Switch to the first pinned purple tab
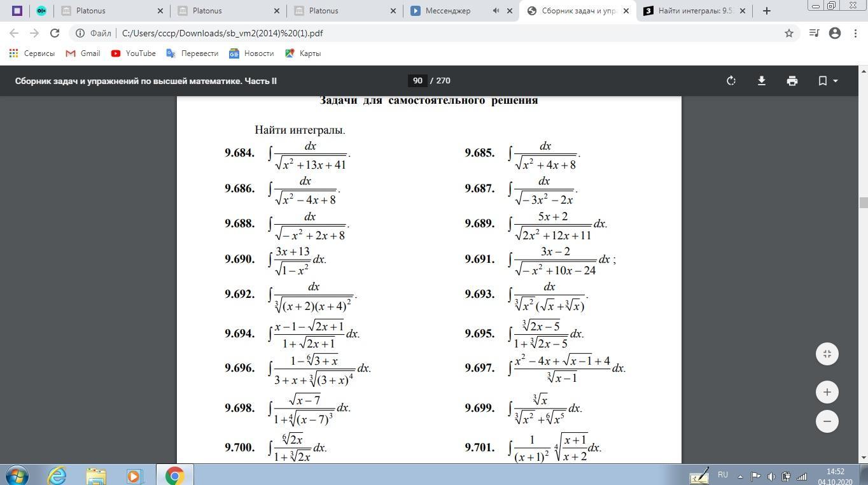The height and width of the screenshot is (485, 868). 17,11
